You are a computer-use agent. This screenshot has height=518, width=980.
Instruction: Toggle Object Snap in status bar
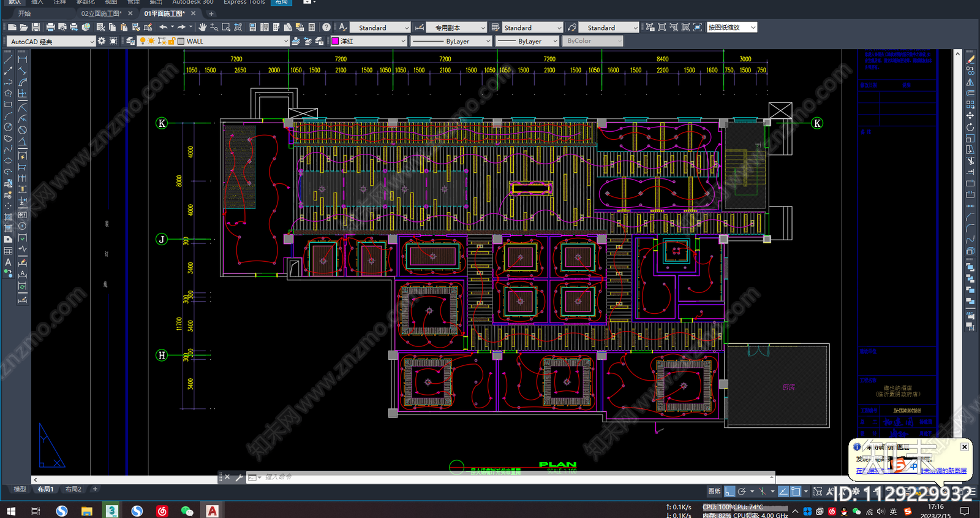click(x=796, y=491)
